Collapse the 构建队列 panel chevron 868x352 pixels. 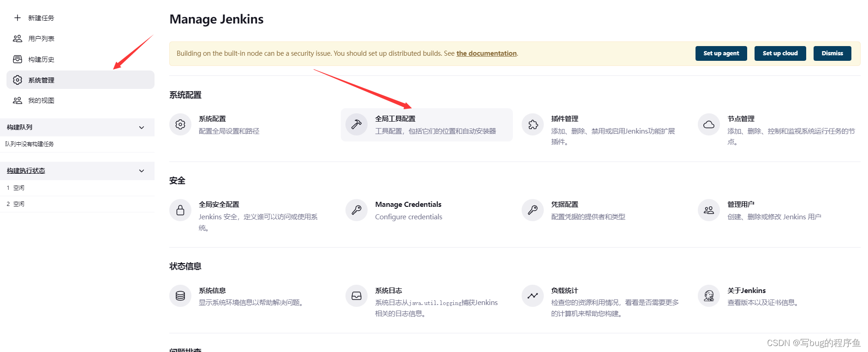(142, 127)
